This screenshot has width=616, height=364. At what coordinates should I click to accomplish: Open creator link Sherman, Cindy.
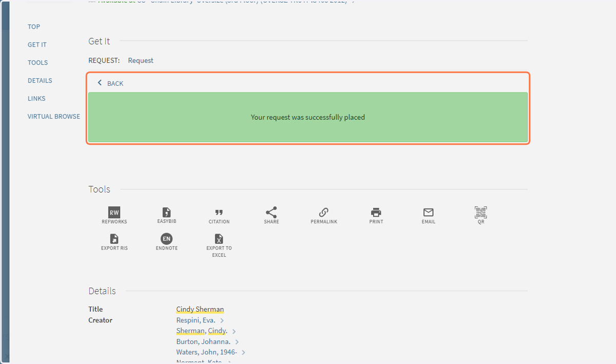202,331
